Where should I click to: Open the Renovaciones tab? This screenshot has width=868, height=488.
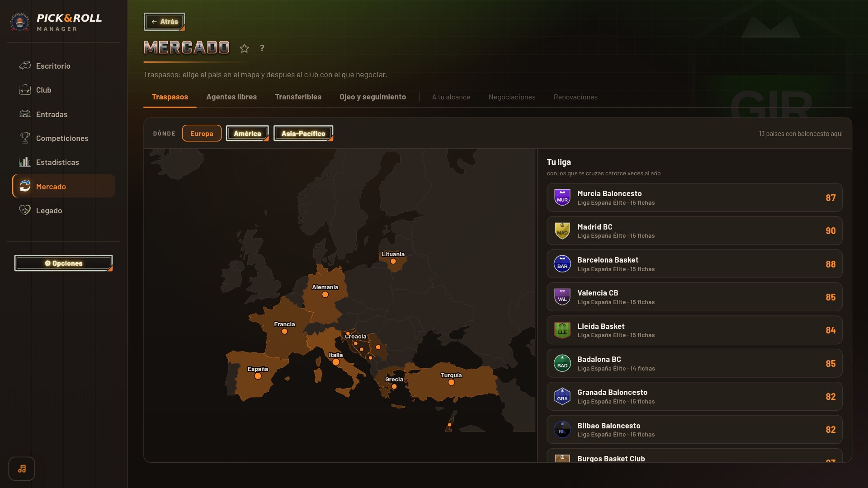click(576, 97)
